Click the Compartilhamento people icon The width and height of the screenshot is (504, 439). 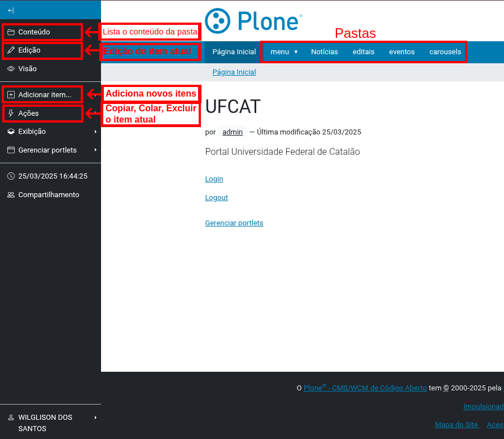coord(11,195)
